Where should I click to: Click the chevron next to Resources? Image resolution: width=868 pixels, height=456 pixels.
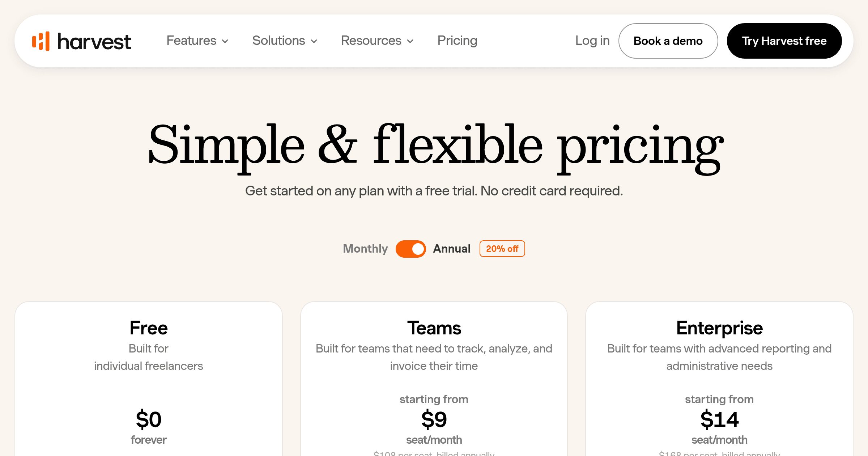[x=410, y=41]
